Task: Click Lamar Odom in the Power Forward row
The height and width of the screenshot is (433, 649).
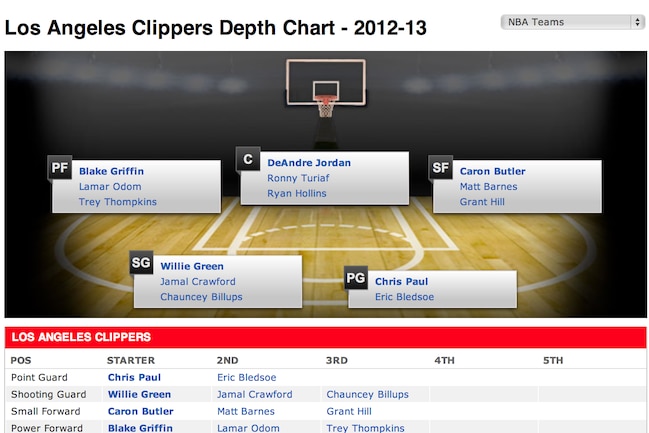Action: [248, 428]
